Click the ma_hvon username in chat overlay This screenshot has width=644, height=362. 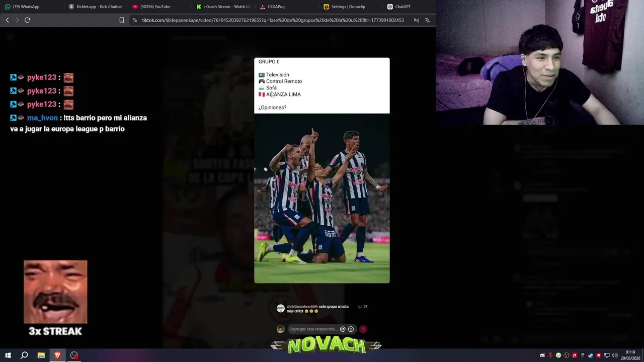tap(42, 118)
